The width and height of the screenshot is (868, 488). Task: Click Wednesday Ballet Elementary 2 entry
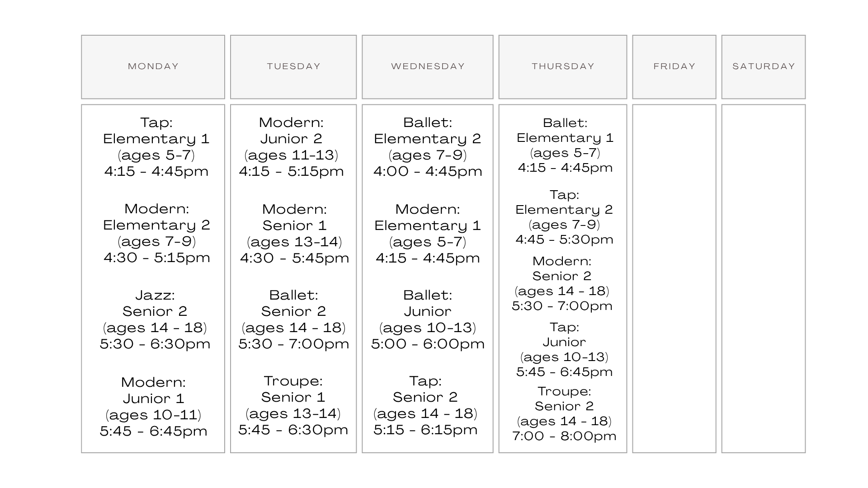click(x=428, y=147)
